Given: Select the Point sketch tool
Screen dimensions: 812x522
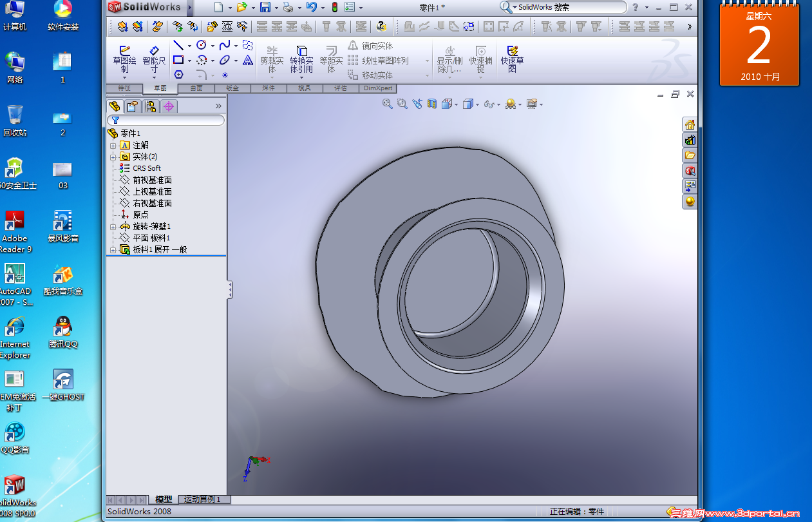Looking at the screenshot, I should 225,75.
